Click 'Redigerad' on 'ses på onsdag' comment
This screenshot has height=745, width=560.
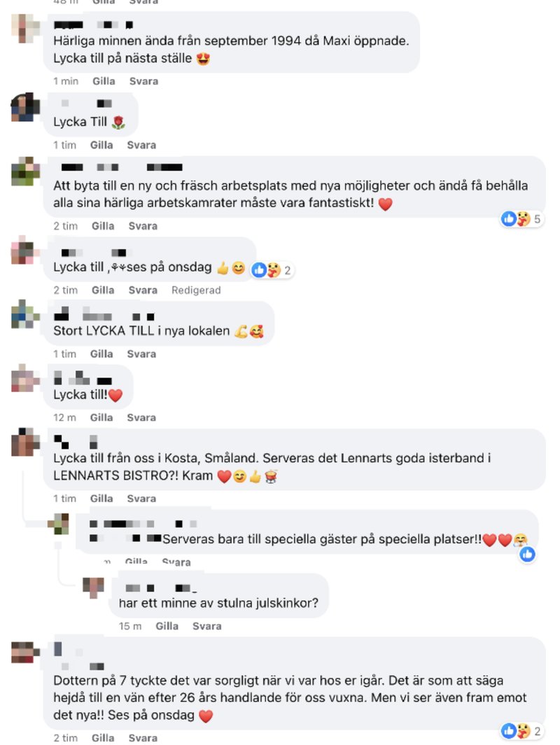coord(196,291)
